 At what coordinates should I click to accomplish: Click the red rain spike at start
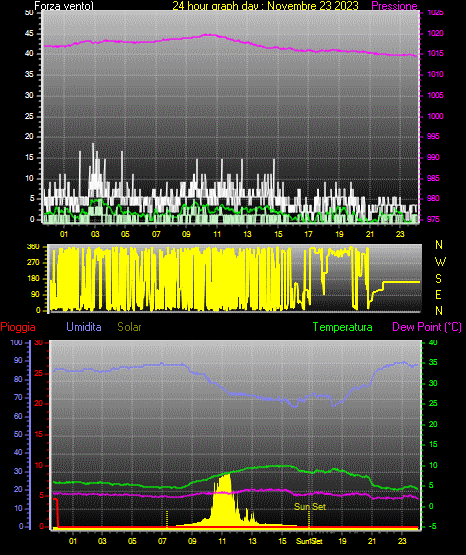(x=56, y=511)
